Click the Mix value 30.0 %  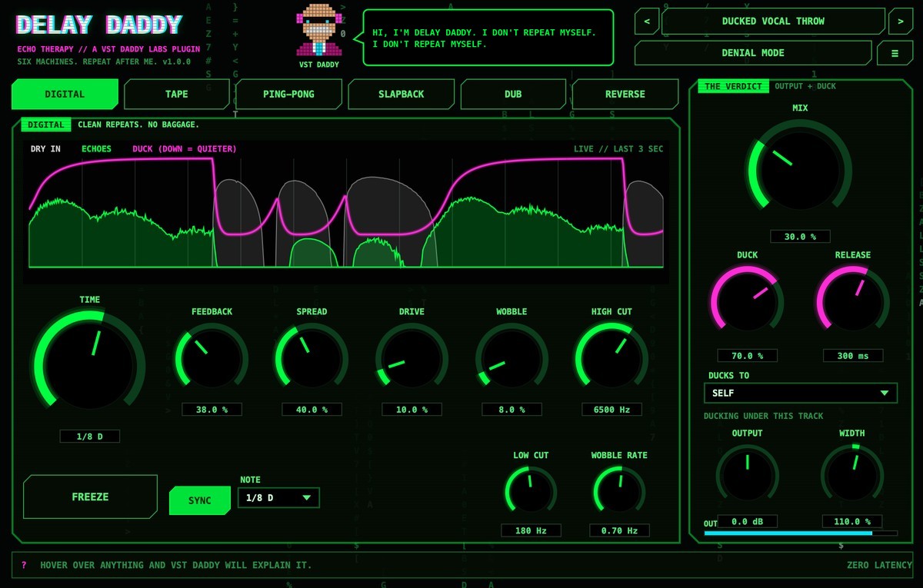(x=800, y=237)
